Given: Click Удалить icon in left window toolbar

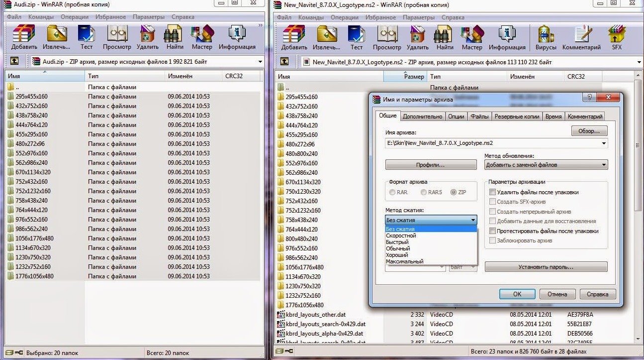Looking at the screenshot, I should 148,37.
